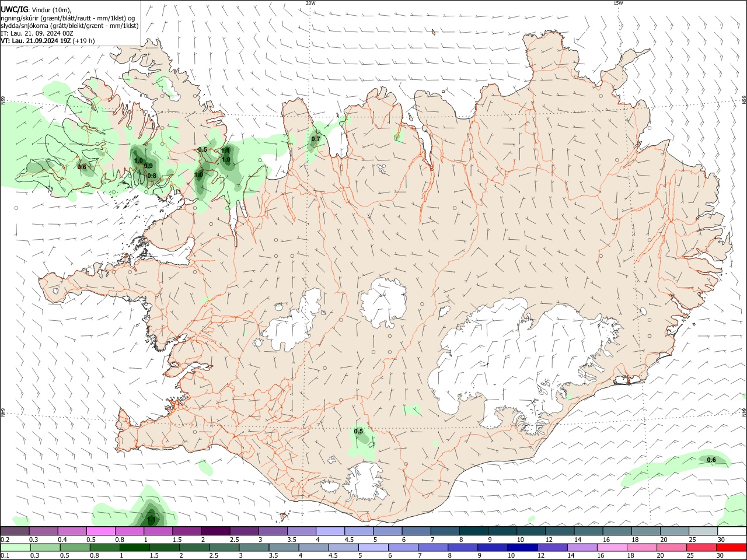Click the '4.5' label on the upper snow scale
The height and width of the screenshot is (560, 747).
(x=349, y=540)
